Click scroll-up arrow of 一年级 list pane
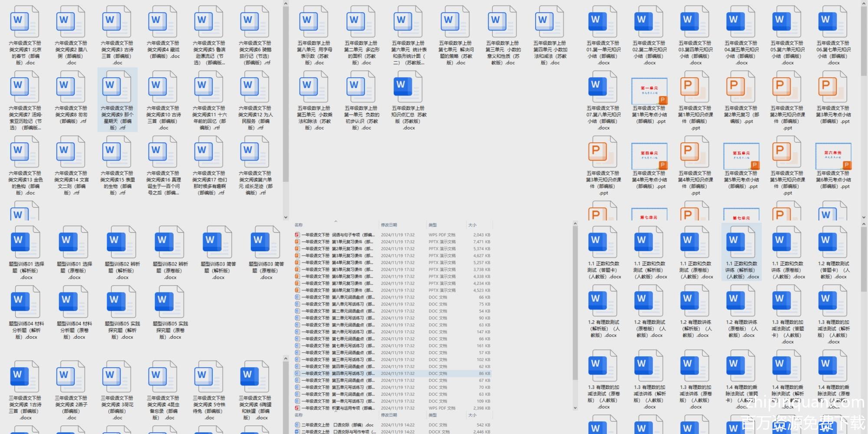The height and width of the screenshot is (434, 868). (575, 224)
